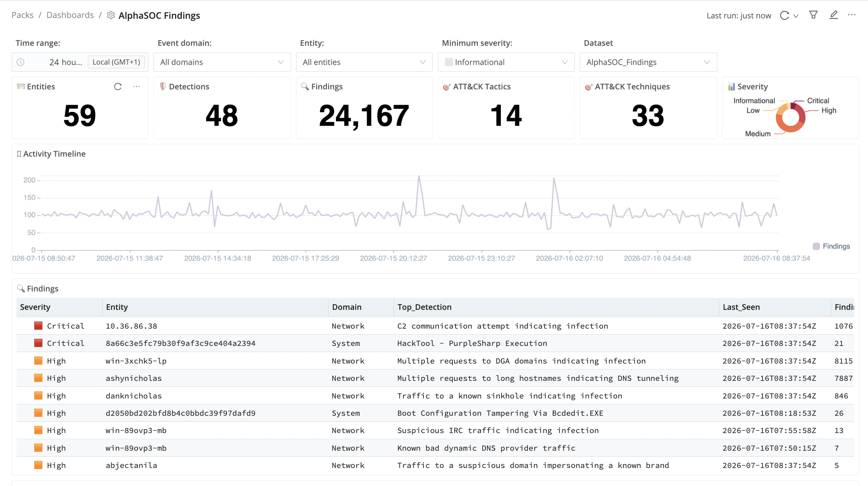Click entity abjectanila

click(131, 465)
